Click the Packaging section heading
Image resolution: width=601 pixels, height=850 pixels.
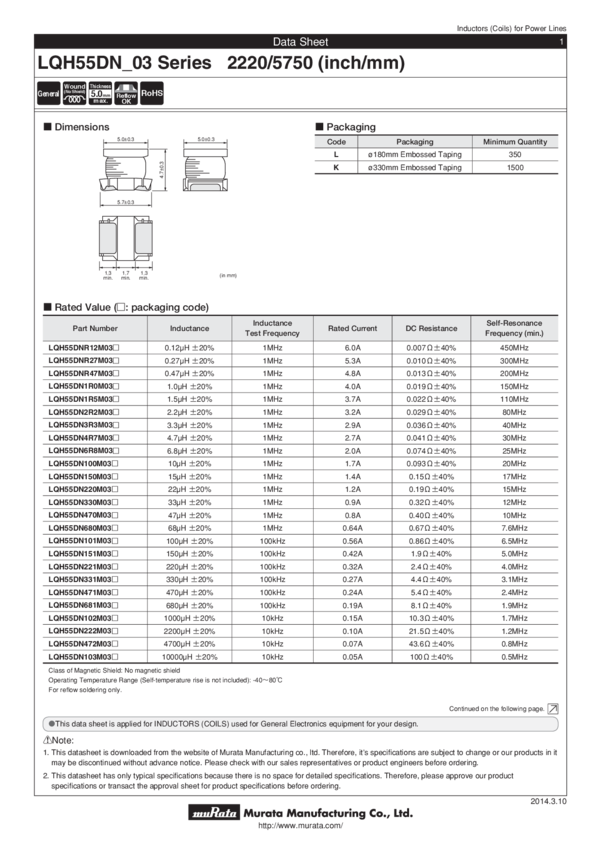coord(346,127)
